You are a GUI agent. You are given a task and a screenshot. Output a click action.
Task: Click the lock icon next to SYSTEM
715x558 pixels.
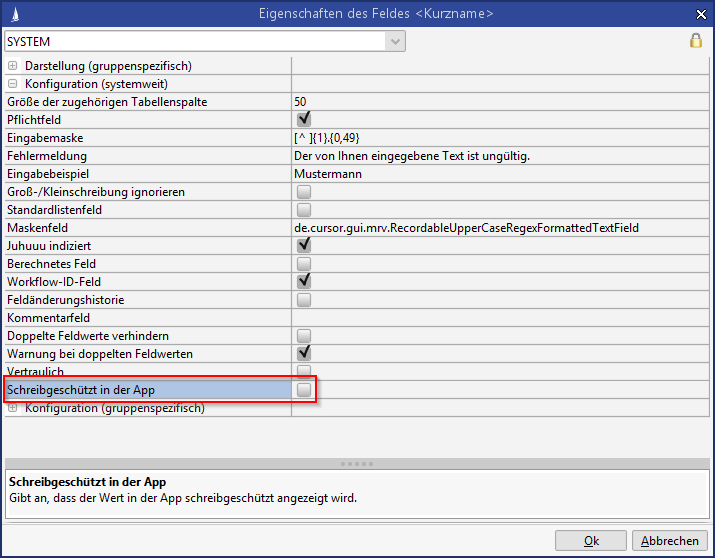696,41
